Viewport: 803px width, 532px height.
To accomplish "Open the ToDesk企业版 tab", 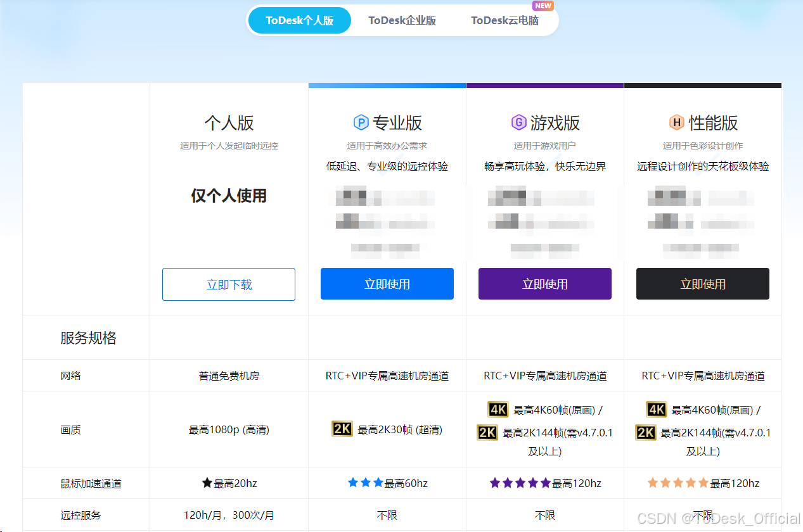I will 402,20.
